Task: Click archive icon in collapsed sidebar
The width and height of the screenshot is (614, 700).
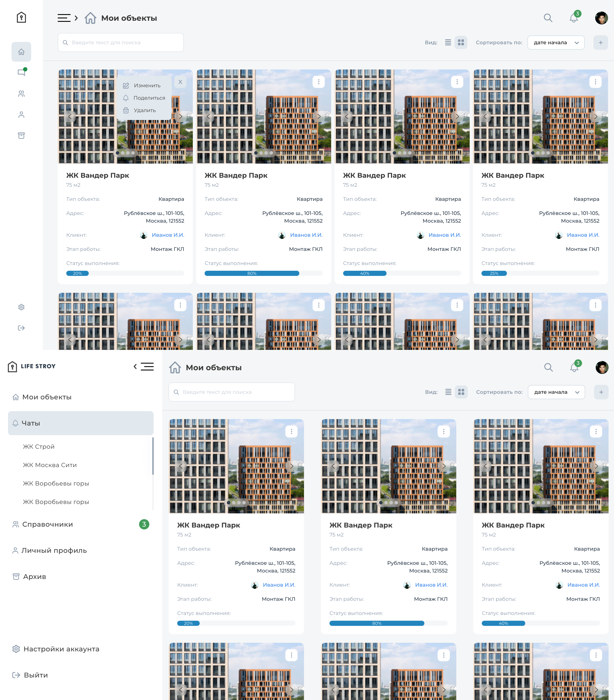Action: pos(21,136)
